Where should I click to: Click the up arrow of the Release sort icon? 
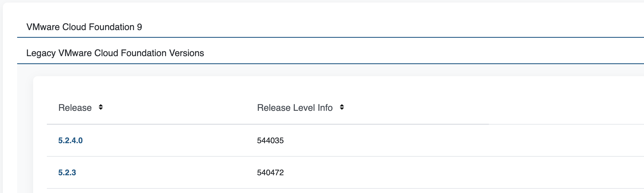coord(101,105)
